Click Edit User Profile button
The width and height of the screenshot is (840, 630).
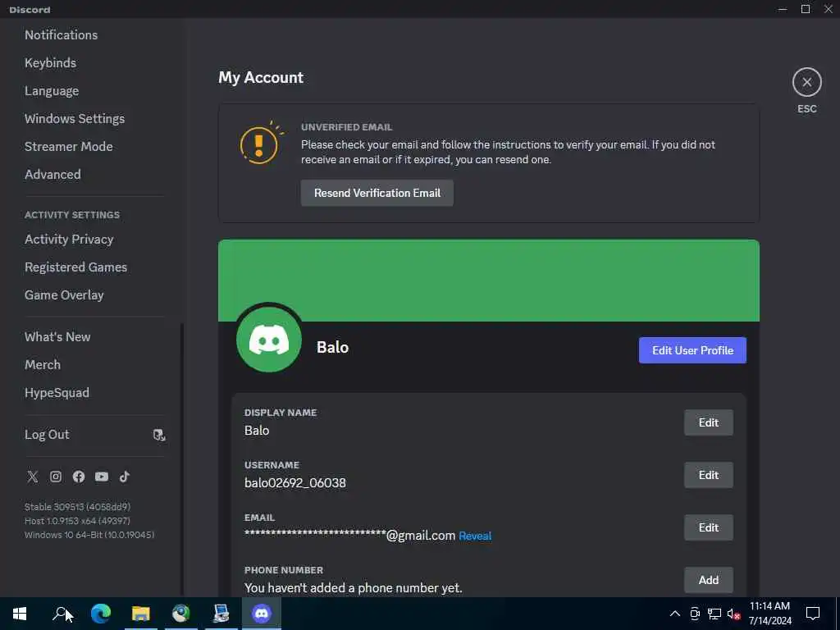pyautogui.click(x=692, y=350)
